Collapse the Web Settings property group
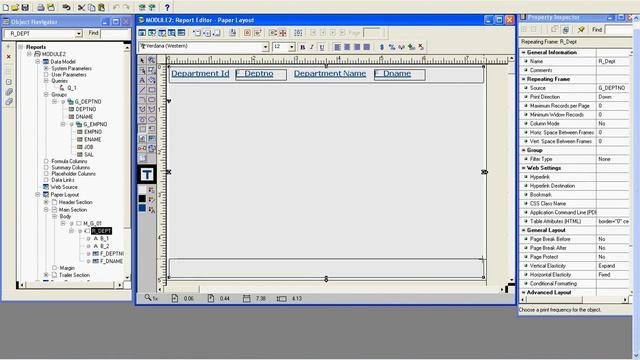Image resolution: width=640 pixels, height=360 pixels. coord(523,168)
